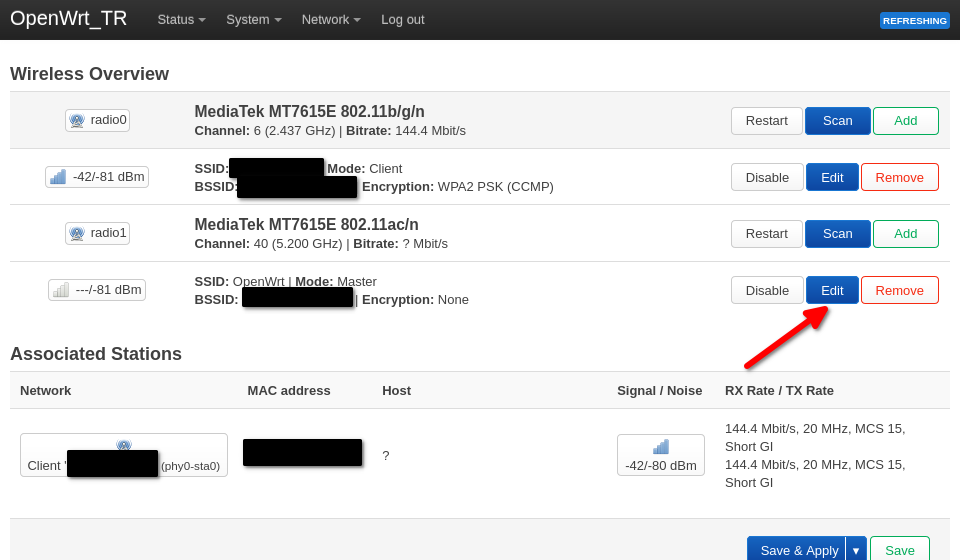This screenshot has height=560, width=960.
Task: Open the Network menu
Action: [331, 20]
